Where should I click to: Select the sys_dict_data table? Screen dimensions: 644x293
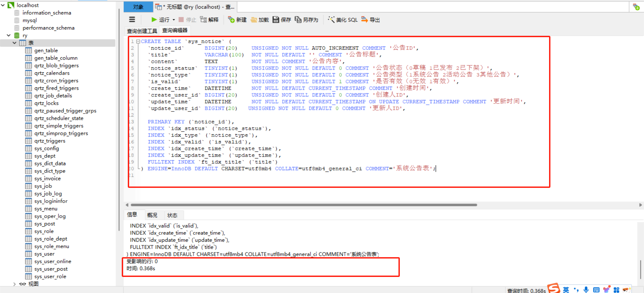[50, 163]
